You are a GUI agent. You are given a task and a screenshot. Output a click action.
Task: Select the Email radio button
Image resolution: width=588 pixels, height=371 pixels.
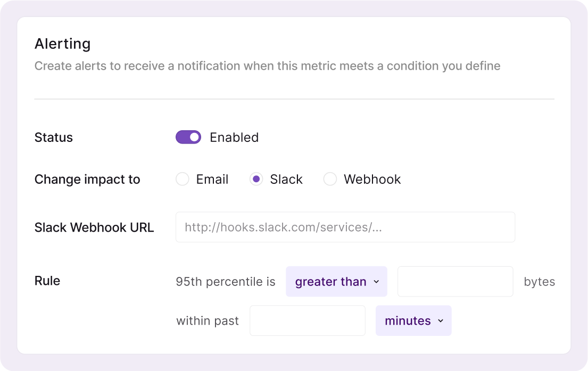pyautogui.click(x=183, y=179)
